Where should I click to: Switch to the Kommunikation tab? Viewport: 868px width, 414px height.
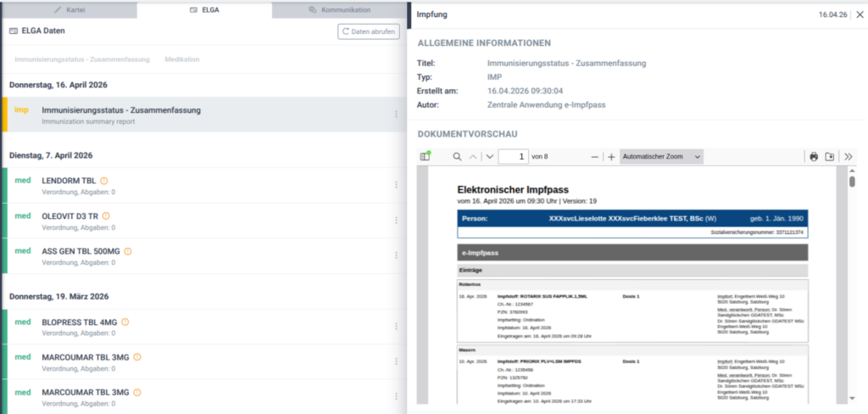click(340, 9)
